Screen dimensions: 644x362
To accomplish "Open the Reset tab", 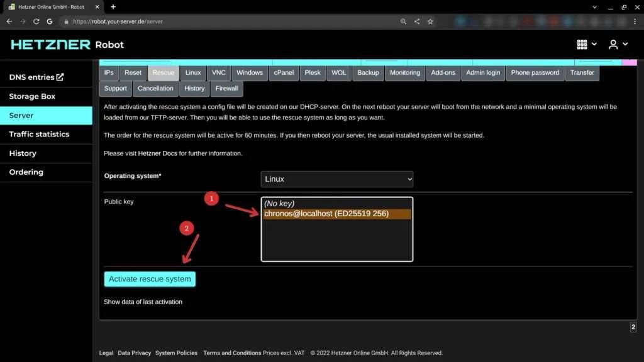I will click(x=133, y=73).
